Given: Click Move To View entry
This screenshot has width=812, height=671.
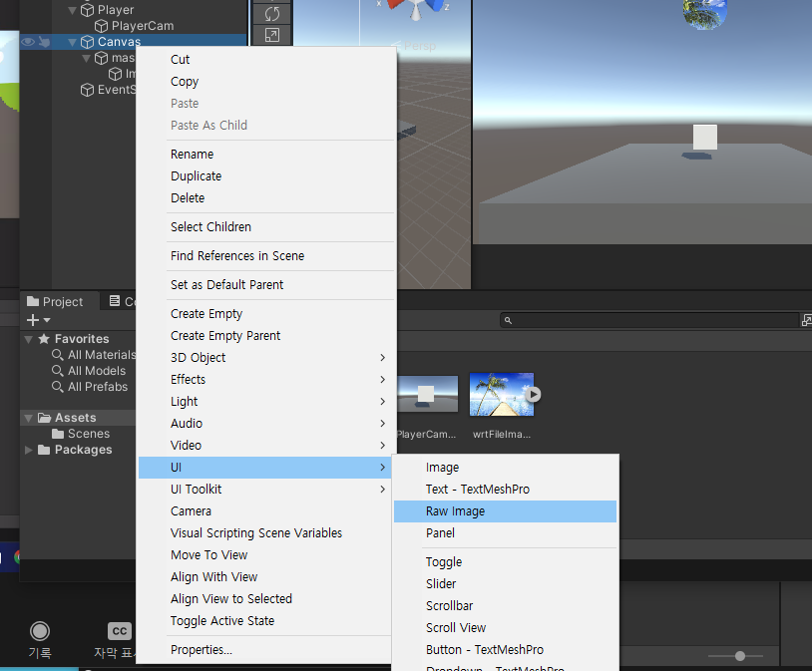Looking at the screenshot, I should [265, 555].
